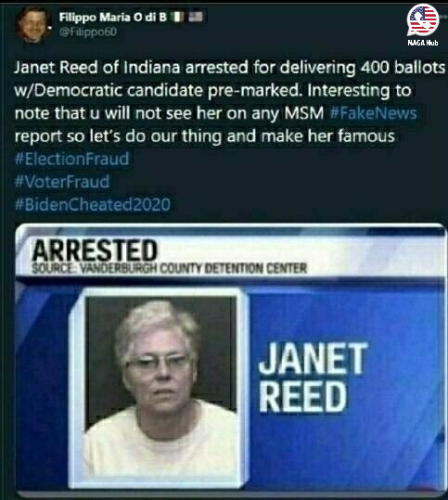Click the tweet text mentioning 400 ballots
This screenshot has height=500, width=448.
click(230, 67)
